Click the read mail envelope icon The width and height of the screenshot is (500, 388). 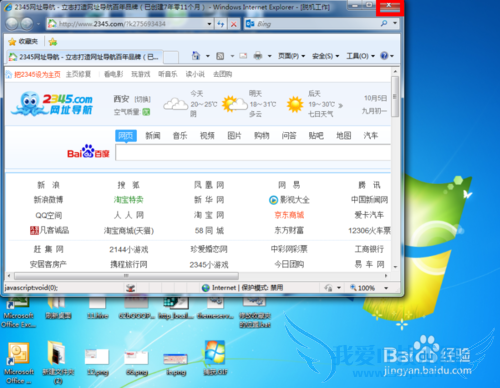(x=243, y=56)
